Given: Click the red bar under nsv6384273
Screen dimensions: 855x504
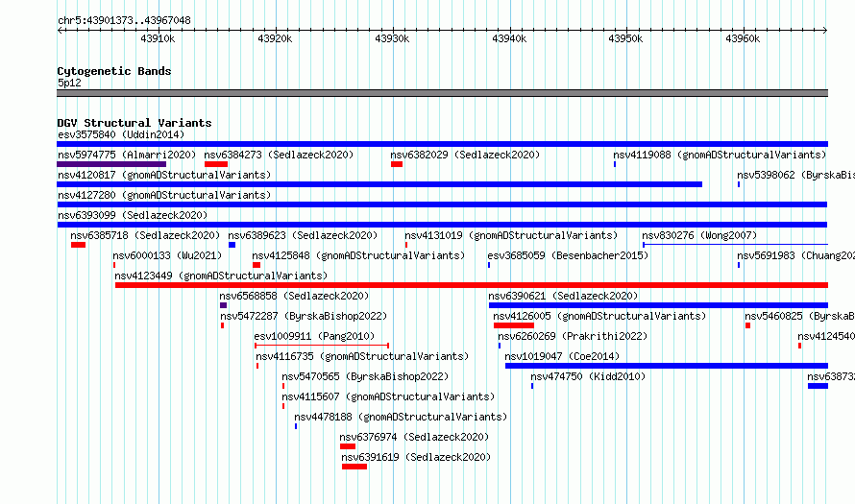Looking at the screenshot, I should [x=216, y=164].
